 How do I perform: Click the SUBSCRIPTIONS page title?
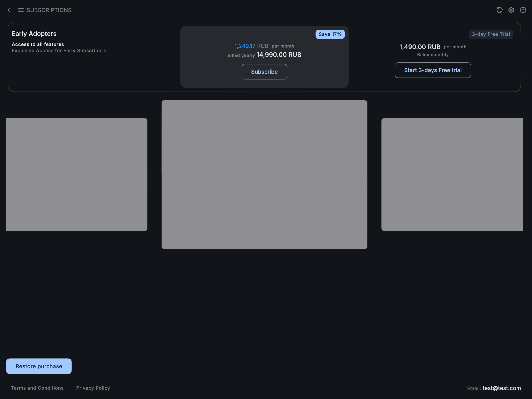(x=49, y=10)
